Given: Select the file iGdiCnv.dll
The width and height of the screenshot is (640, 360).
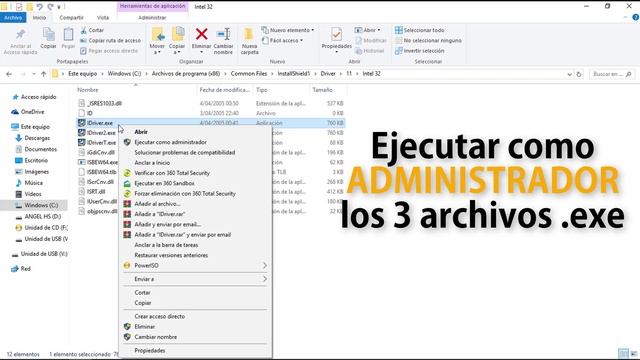Looking at the screenshot, I should pos(101,152).
